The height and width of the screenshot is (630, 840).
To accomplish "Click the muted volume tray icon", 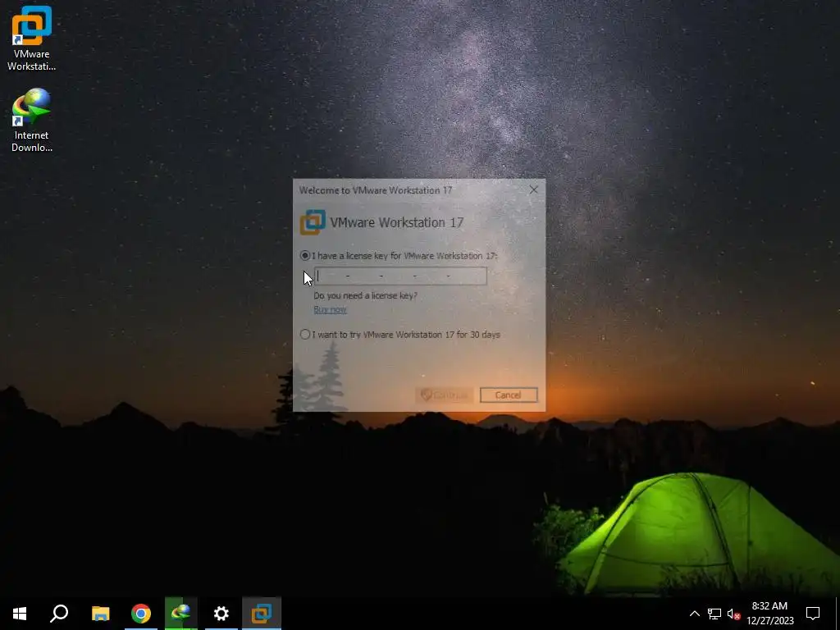I will tap(734, 614).
